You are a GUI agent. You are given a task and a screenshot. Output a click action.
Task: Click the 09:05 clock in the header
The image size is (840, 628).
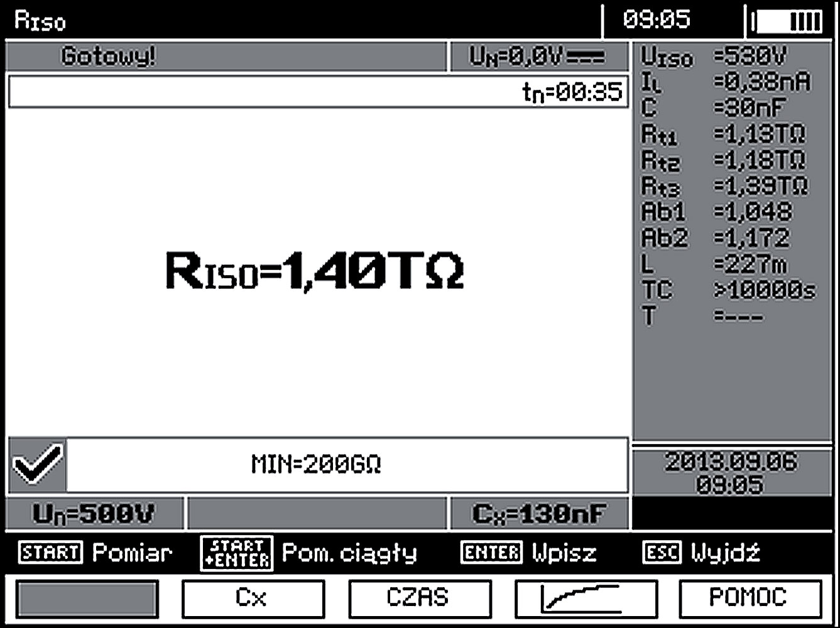pos(656,20)
